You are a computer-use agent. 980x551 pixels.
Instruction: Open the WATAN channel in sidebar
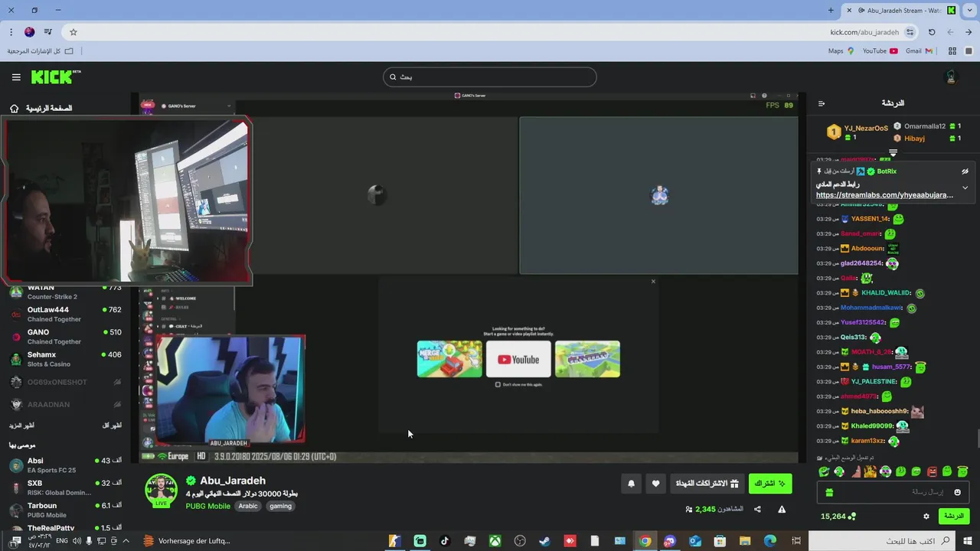[x=66, y=292]
